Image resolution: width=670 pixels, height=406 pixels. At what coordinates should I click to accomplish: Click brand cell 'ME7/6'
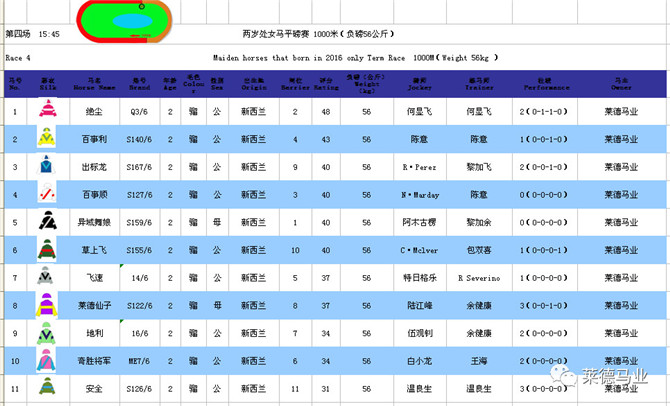[x=139, y=362]
